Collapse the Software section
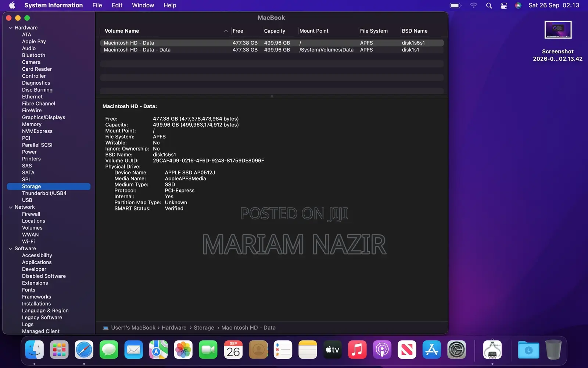 [x=11, y=248]
